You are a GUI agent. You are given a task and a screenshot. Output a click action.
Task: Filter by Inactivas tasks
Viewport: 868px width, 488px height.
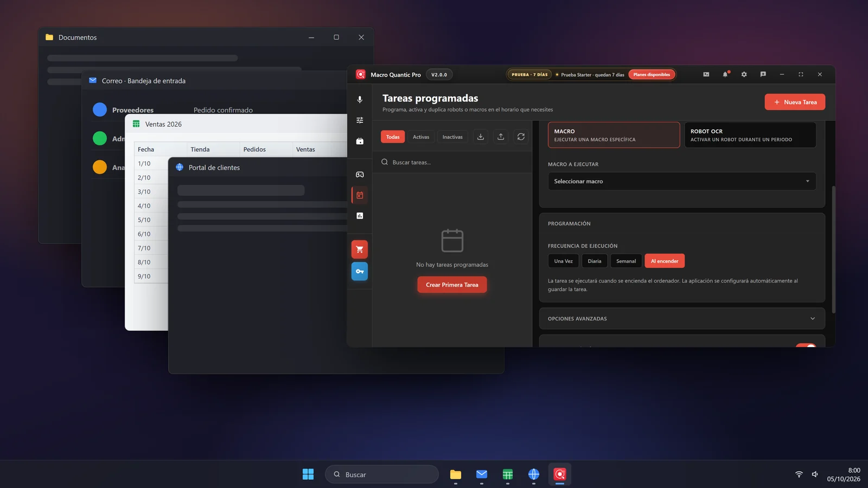coord(452,137)
